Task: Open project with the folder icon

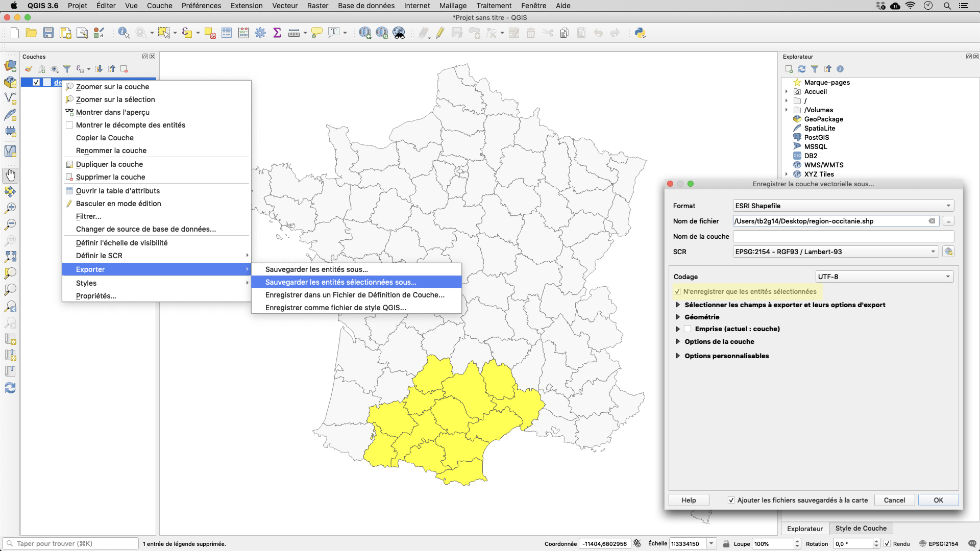Action: click(x=32, y=33)
